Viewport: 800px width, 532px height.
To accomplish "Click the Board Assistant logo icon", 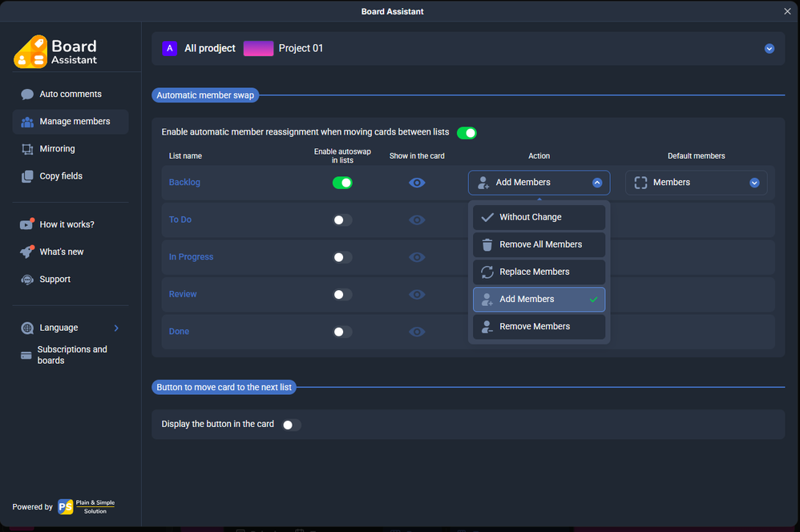I will (30, 51).
